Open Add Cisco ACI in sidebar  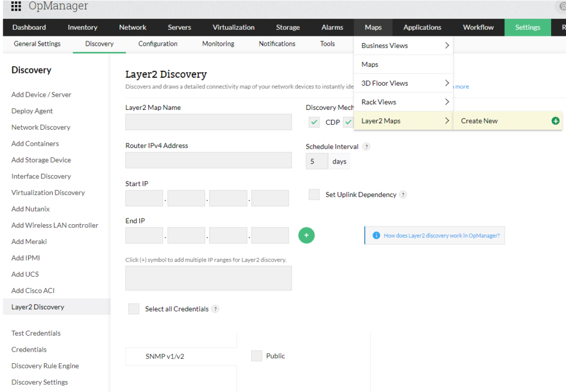pyautogui.click(x=33, y=290)
